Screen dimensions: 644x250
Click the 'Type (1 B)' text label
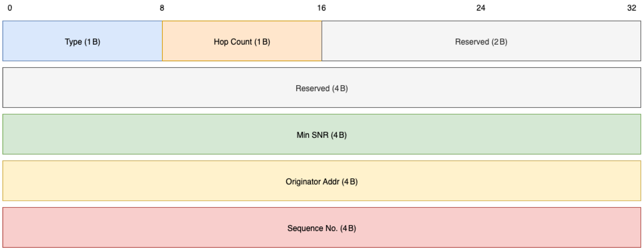coord(82,42)
